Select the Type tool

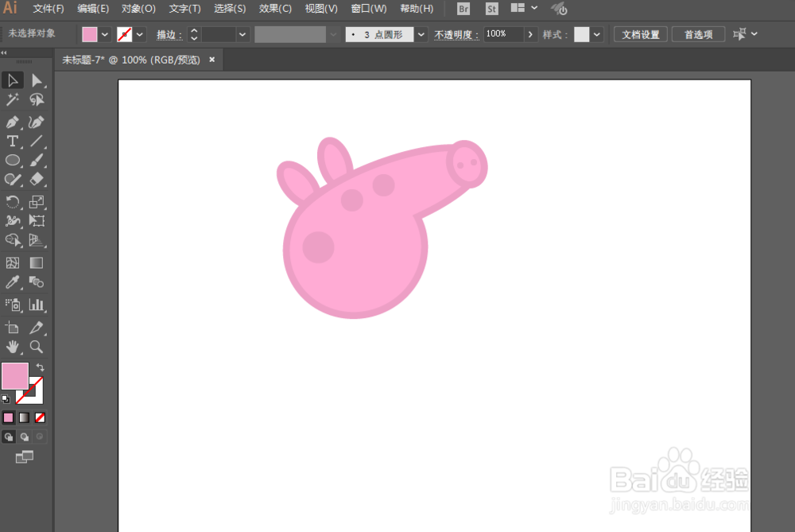point(12,141)
